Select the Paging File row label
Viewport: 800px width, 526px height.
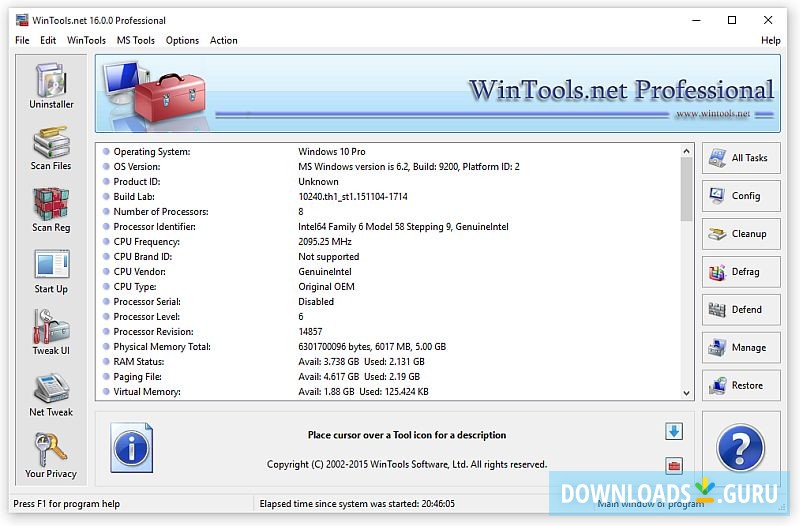coord(137,377)
